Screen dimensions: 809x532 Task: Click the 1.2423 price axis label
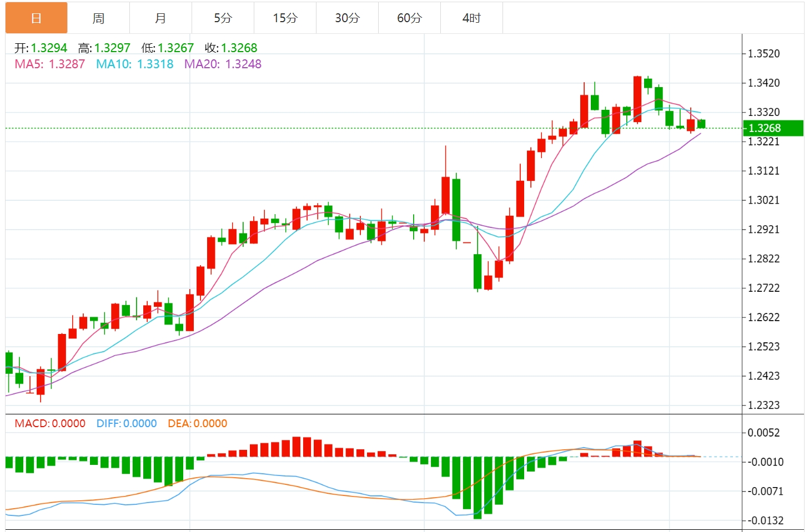(764, 376)
